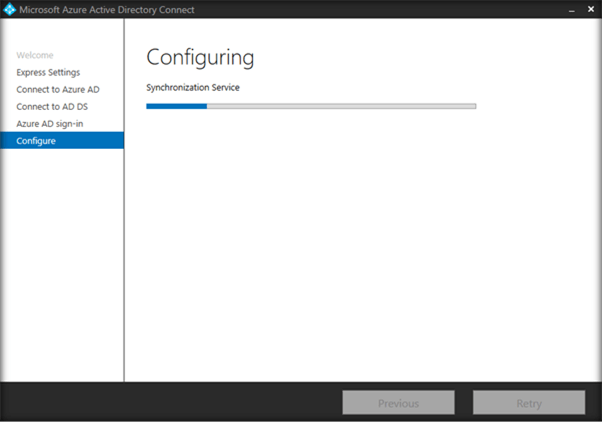Click the Microsoft Azure Active Directory Connect title

(x=107, y=10)
